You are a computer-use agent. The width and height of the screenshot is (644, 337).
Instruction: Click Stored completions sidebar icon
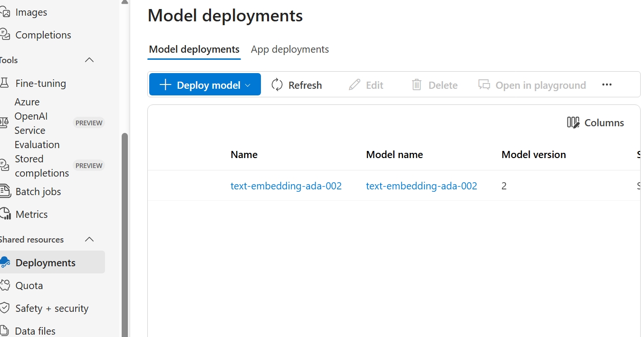(4, 166)
